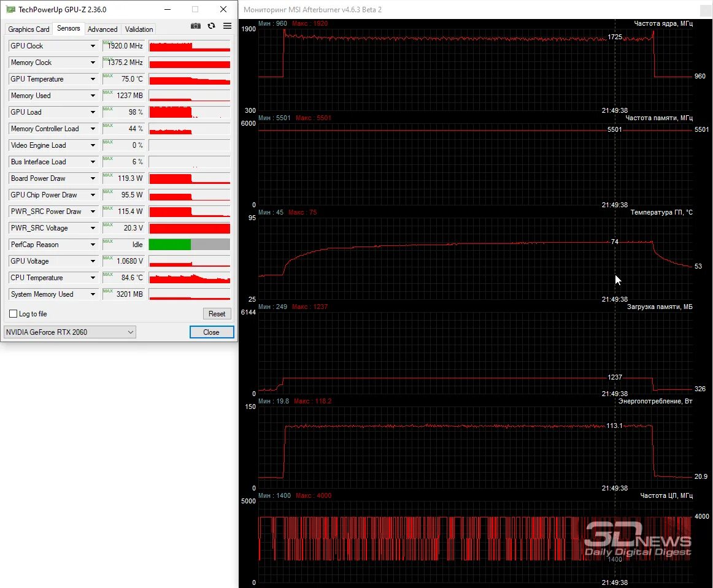Open the GPU-Z hamburger menu icon
Viewport: 713px width, 588px height.
point(228,26)
